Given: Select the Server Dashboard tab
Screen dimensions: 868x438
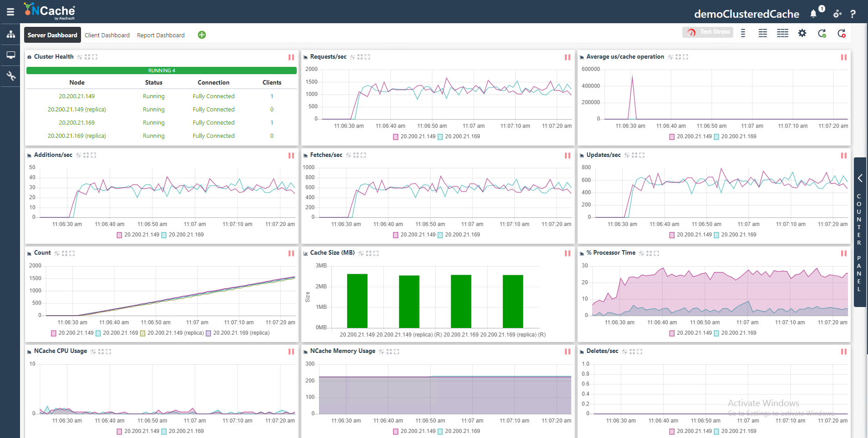Looking at the screenshot, I should click(52, 35).
